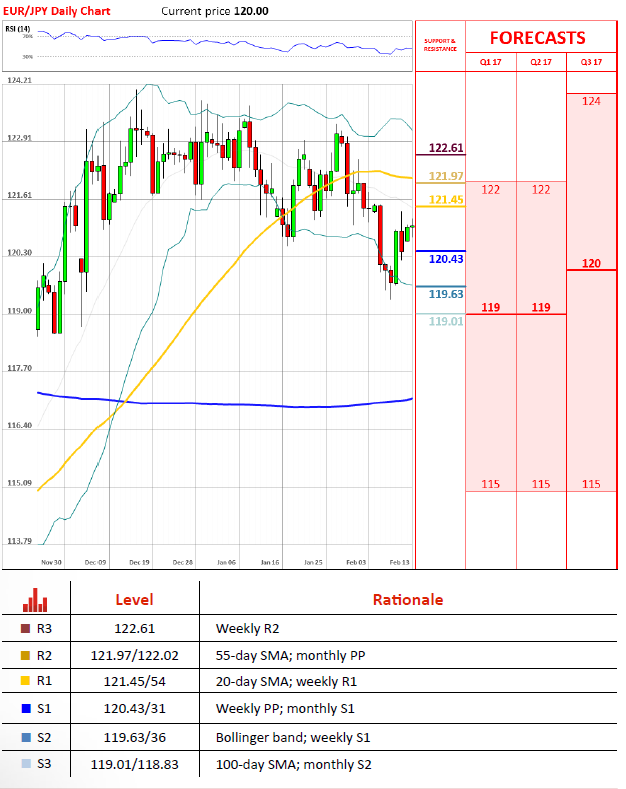The width and height of the screenshot is (626, 789).
Task: Click the Current price 120.00 label
Action: pos(215,11)
